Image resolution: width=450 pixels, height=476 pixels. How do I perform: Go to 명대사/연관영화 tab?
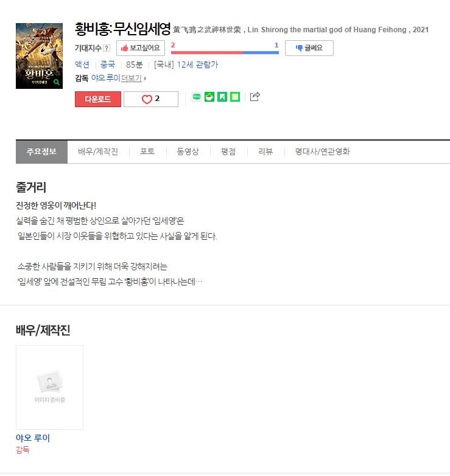click(323, 152)
